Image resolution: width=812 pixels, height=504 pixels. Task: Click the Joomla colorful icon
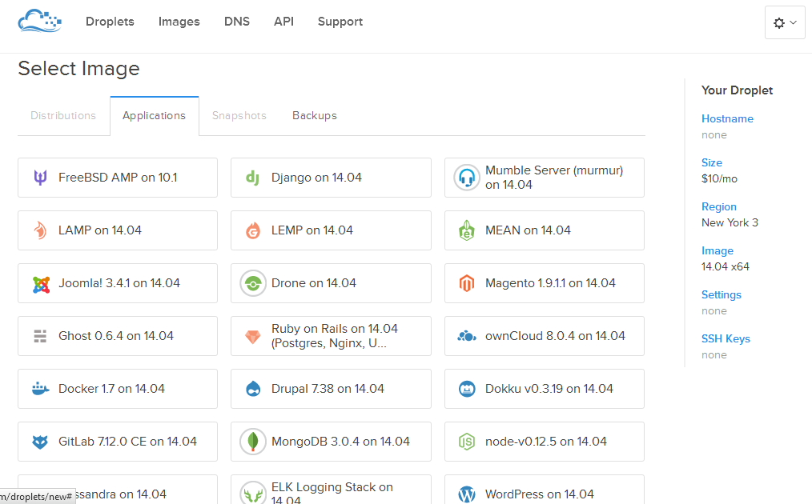coord(41,284)
